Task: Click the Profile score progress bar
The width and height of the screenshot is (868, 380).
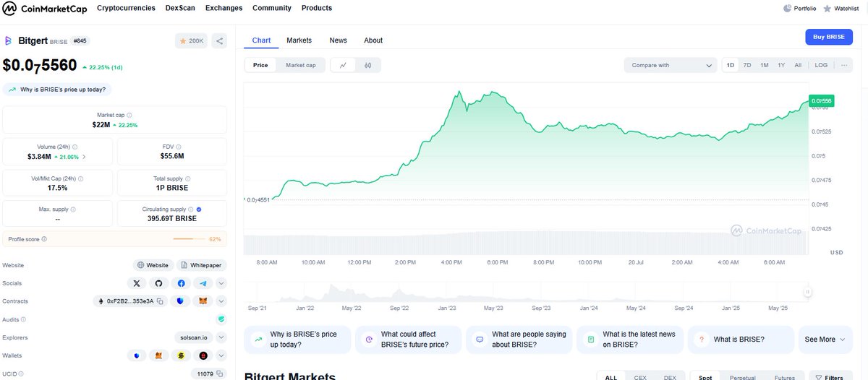Action: coord(189,239)
